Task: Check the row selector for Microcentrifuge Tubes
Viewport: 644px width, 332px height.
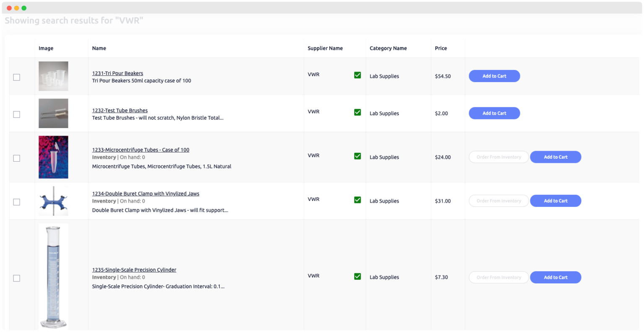Action: pyautogui.click(x=16, y=158)
